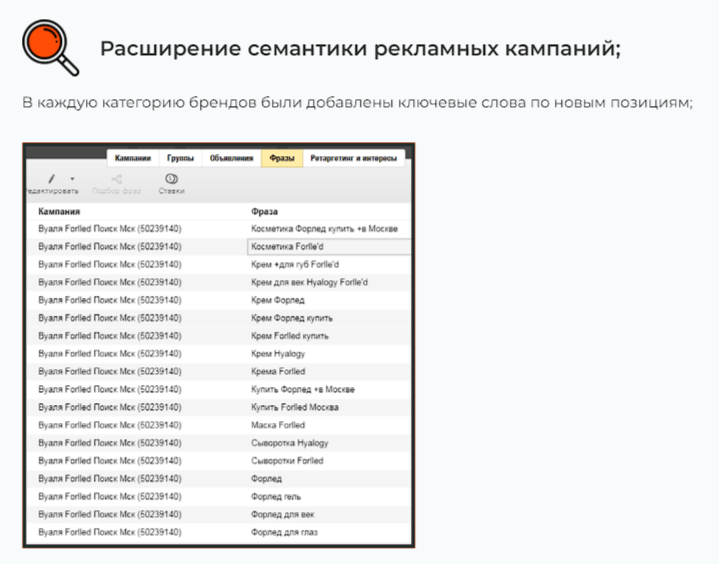Select phrase Маска Forlled
Viewport: 719px width, 564px height.
click(x=278, y=425)
